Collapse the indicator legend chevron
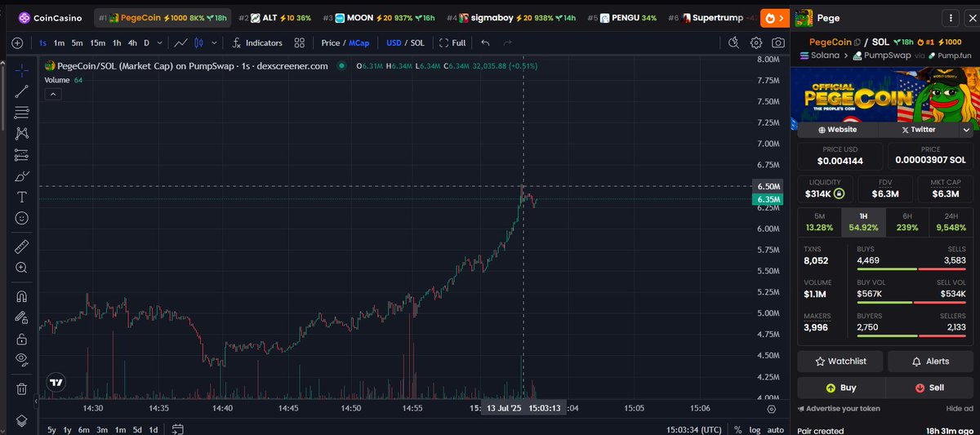The width and height of the screenshot is (980, 435). (x=52, y=94)
